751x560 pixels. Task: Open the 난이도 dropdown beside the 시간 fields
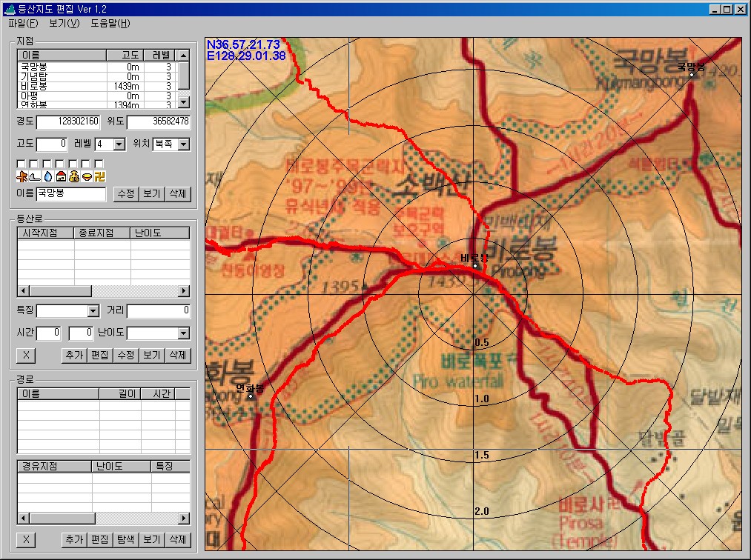pyautogui.click(x=183, y=333)
